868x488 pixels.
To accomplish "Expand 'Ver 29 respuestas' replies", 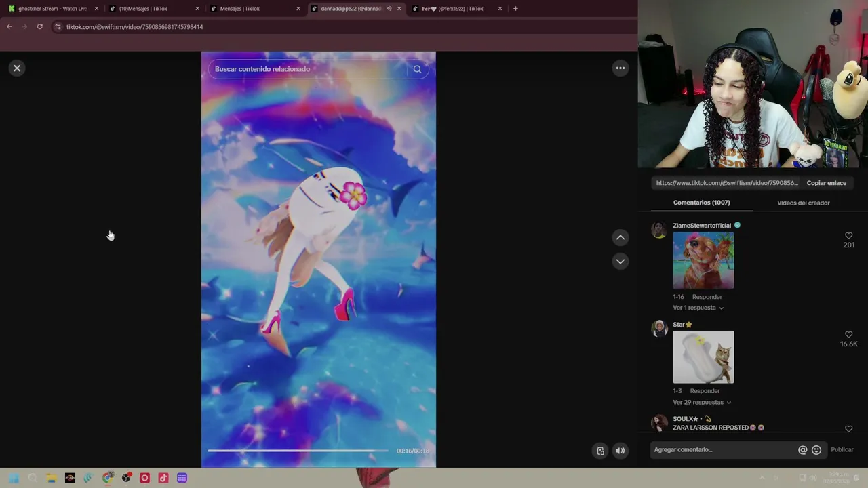I will [702, 402].
